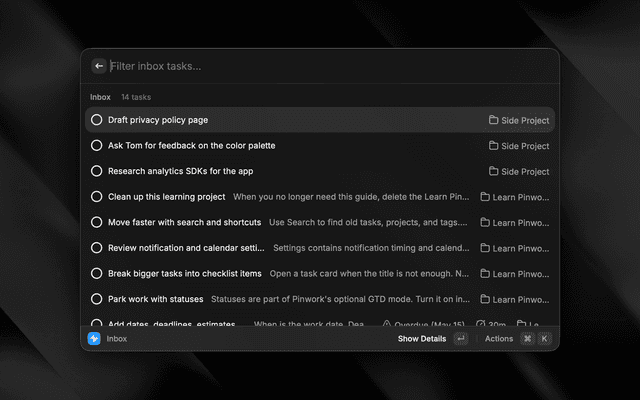Click Learn Pinwo... folder icon on Break bigger tasks row
This screenshot has width=640, height=400.
485,273
